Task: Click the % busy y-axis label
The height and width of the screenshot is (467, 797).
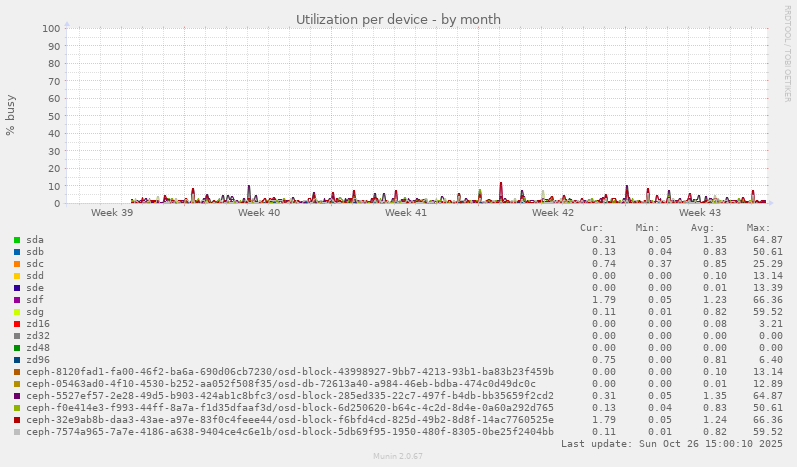Action: (x=11, y=115)
